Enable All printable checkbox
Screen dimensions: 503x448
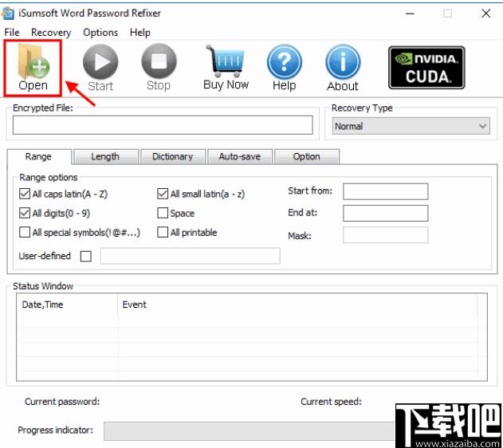163,232
